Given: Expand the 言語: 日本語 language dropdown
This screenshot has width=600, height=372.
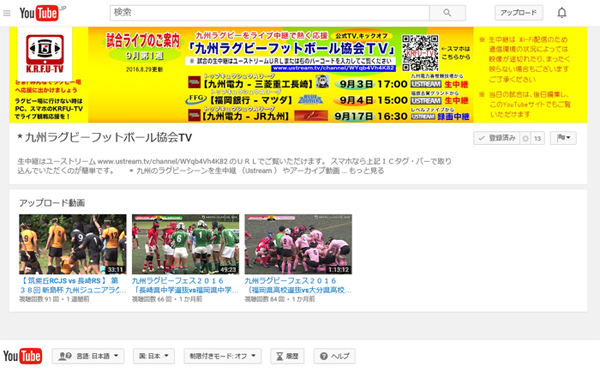Looking at the screenshot, I should click(x=88, y=356).
